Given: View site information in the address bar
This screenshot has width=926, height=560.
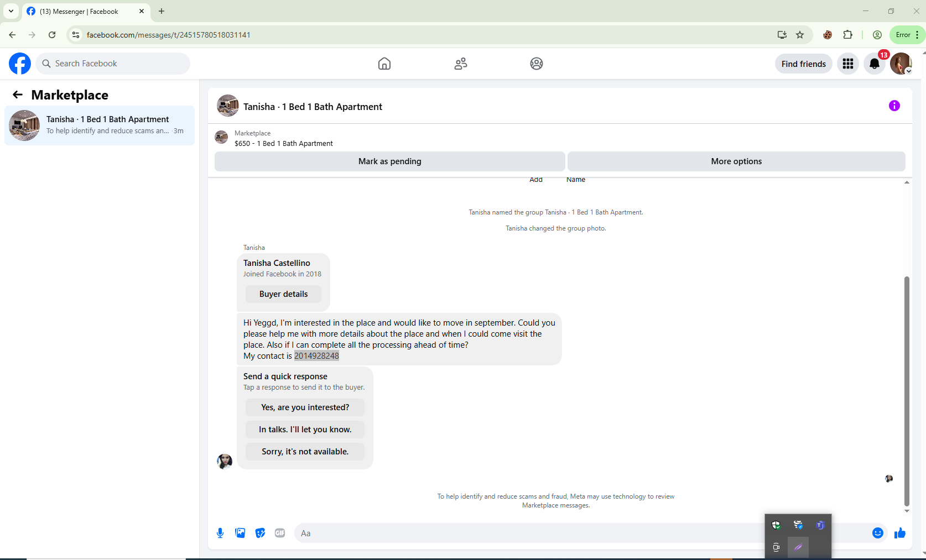Looking at the screenshot, I should (x=76, y=35).
